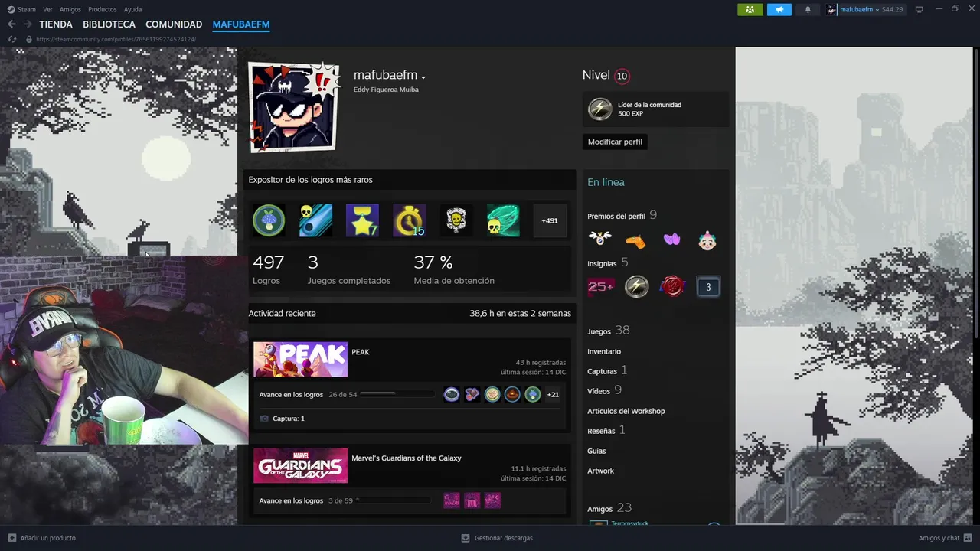Click first Guardians of the Galaxy achievement icon
This screenshot has width=980, height=551.
pos(452,500)
